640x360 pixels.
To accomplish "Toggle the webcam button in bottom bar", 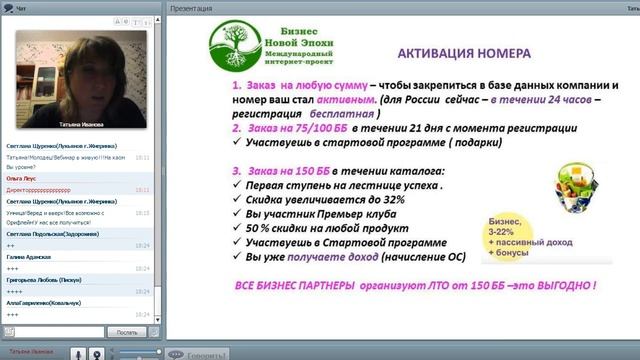I will tap(97, 354).
